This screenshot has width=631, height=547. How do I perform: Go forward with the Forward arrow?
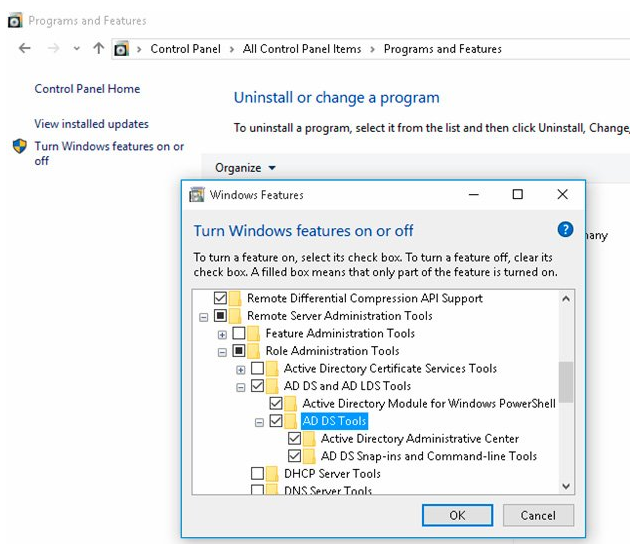[53, 48]
